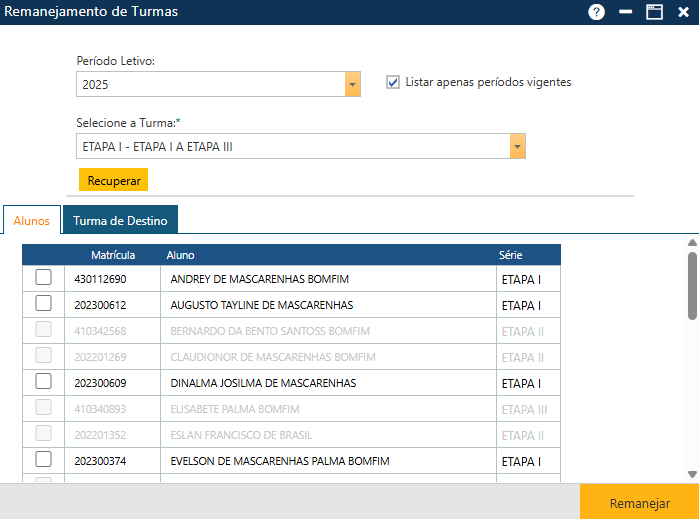The image size is (699, 519).
Task: Mark Evelson de Mascarenhas Palma Bomfim checkbox
Action: pos(44,459)
